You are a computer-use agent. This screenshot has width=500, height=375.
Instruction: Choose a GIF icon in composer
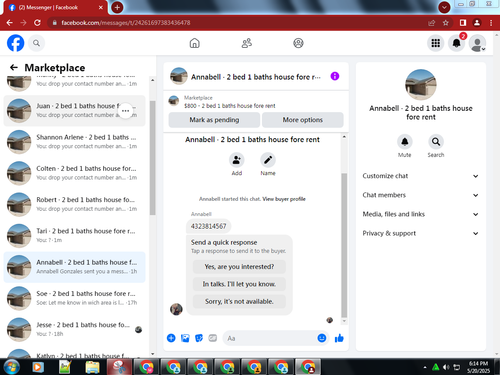tap(213, 338)
